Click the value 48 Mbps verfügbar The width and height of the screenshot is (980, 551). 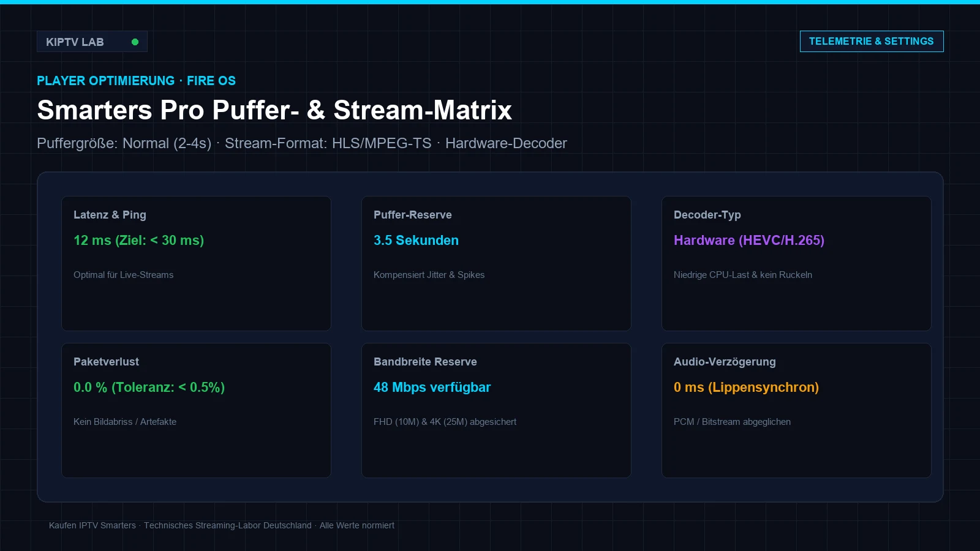click(x=432, y=388)
